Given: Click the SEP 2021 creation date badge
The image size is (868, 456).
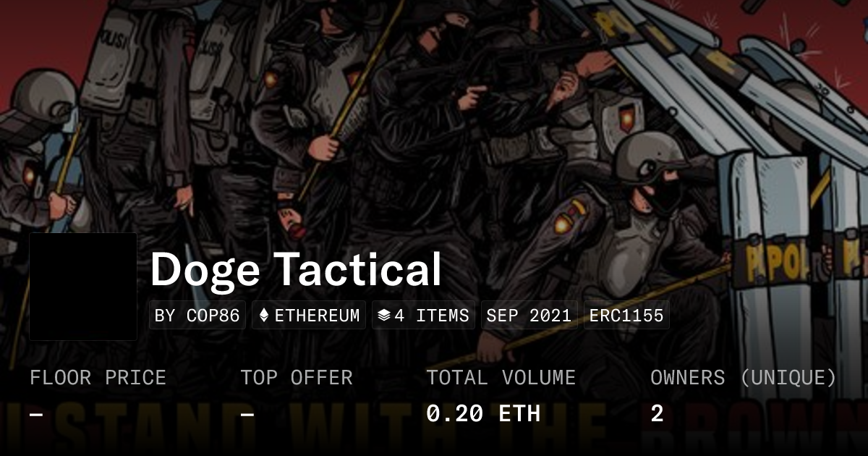Looking at the screenshot, I should tap(529, 316).
